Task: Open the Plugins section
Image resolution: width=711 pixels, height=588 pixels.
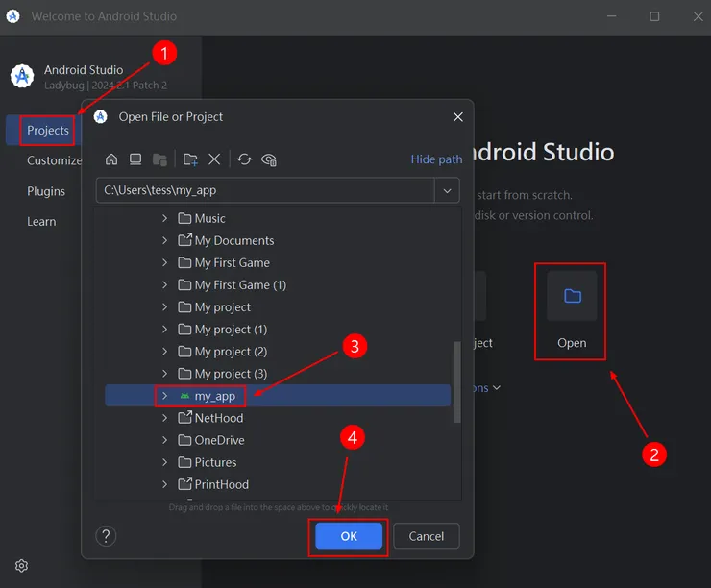Action: (46, 191)
